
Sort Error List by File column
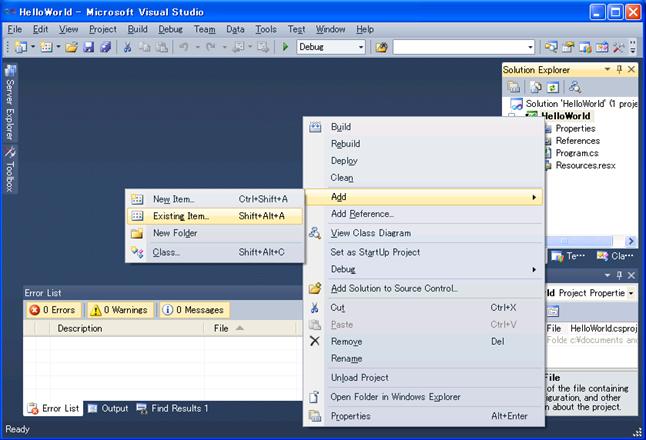coord(249,328)
